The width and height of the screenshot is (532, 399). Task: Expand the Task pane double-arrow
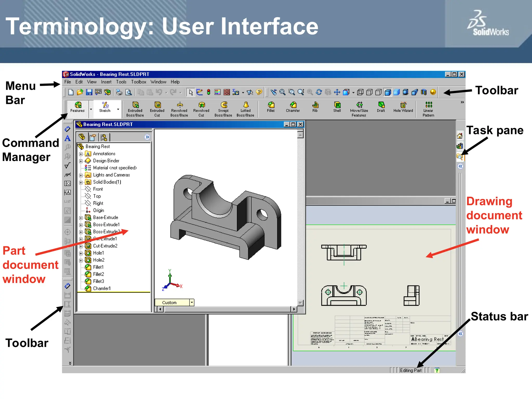460,166
